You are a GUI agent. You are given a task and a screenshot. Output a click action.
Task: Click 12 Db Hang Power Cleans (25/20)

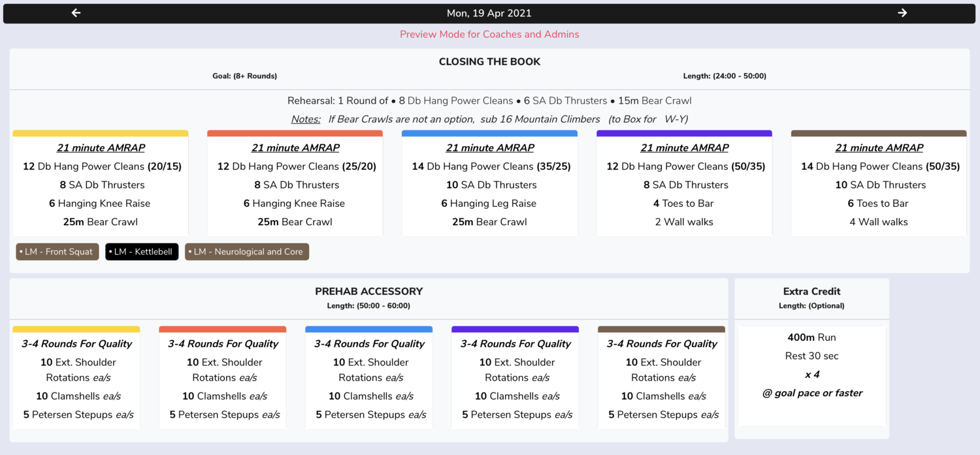tap(297, 166)
